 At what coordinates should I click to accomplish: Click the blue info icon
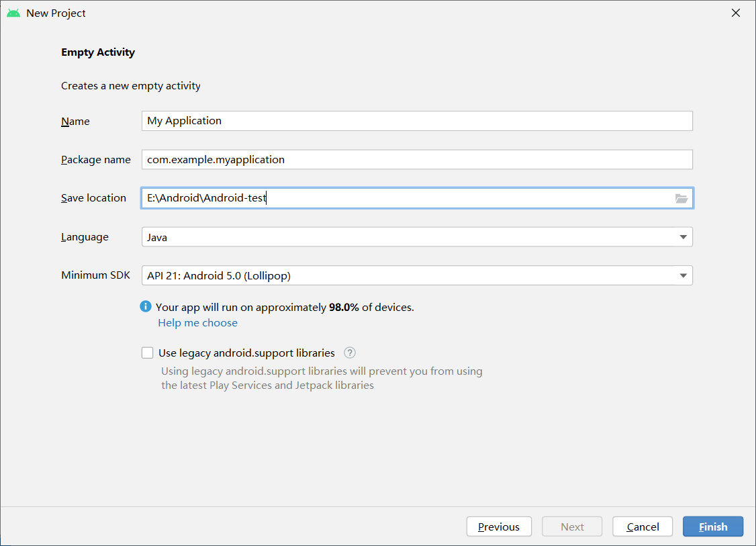pos(146,307)
